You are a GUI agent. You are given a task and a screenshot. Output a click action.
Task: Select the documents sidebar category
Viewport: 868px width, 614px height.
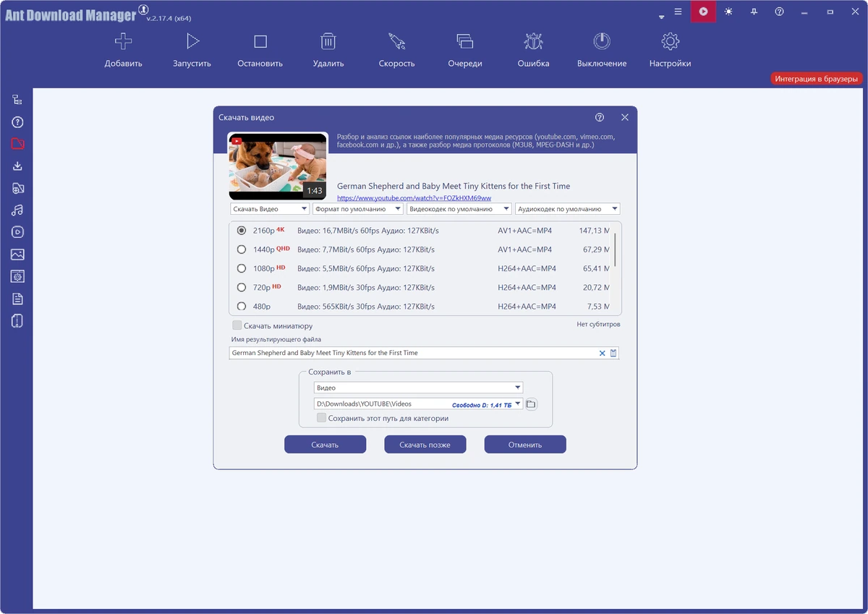click(x=17, y=299)
